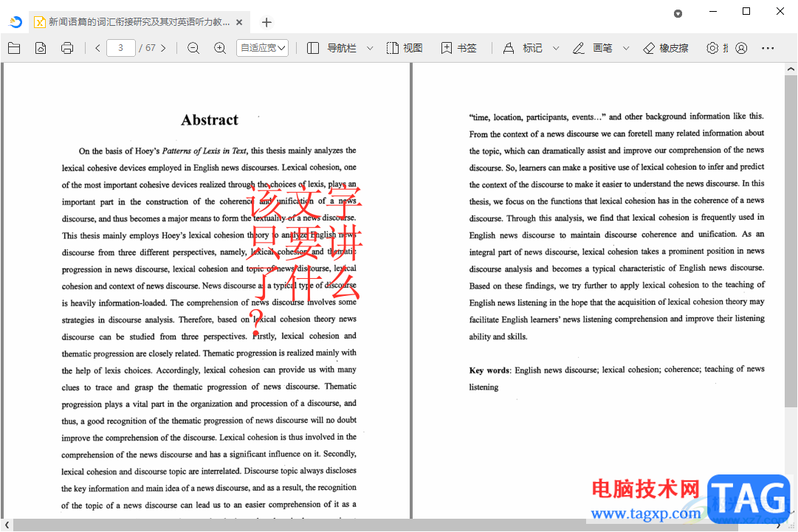Go to the previous page arrow
Image resolution: width=798 pixels, height=532 pixels.
(x=97, y=48)
